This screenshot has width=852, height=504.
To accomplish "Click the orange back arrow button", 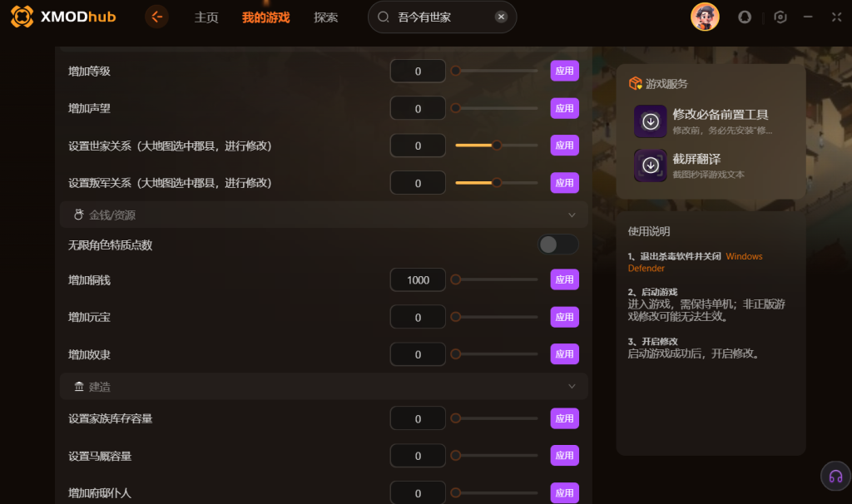I will point(156,17).
